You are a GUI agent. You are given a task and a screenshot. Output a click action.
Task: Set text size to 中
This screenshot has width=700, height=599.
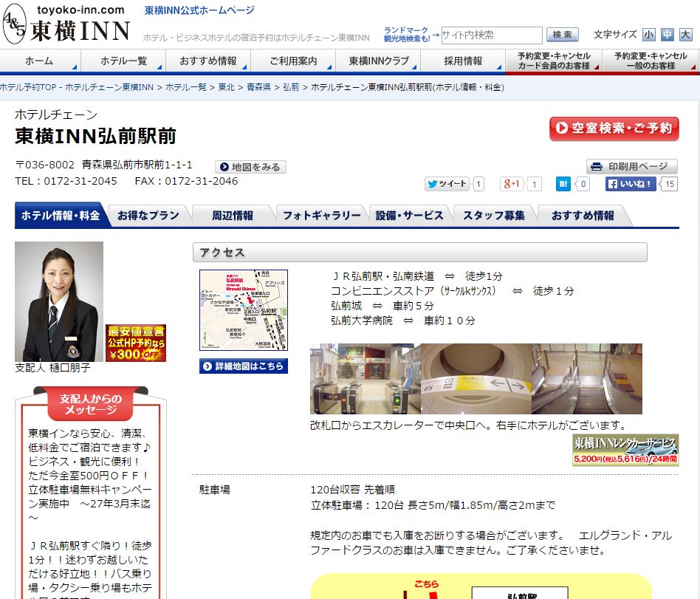667,35
